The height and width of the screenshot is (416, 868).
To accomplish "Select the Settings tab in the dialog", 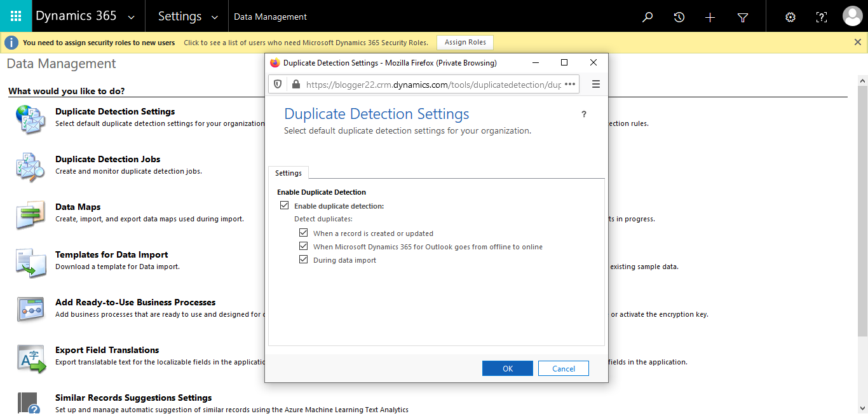I will pos(288,172).
